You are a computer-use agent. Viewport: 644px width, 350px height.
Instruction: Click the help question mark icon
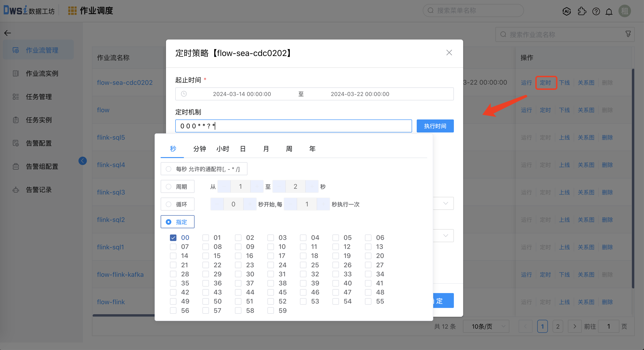coord(596,11)
